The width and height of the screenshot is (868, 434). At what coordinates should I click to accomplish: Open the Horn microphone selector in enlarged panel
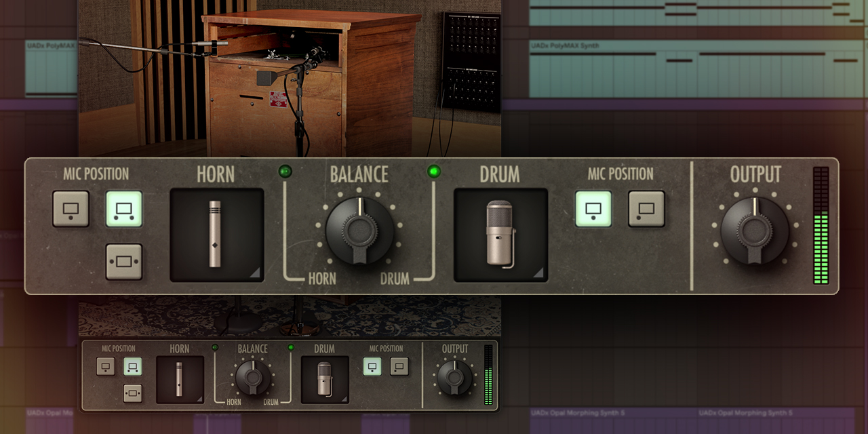coord(216,235)
